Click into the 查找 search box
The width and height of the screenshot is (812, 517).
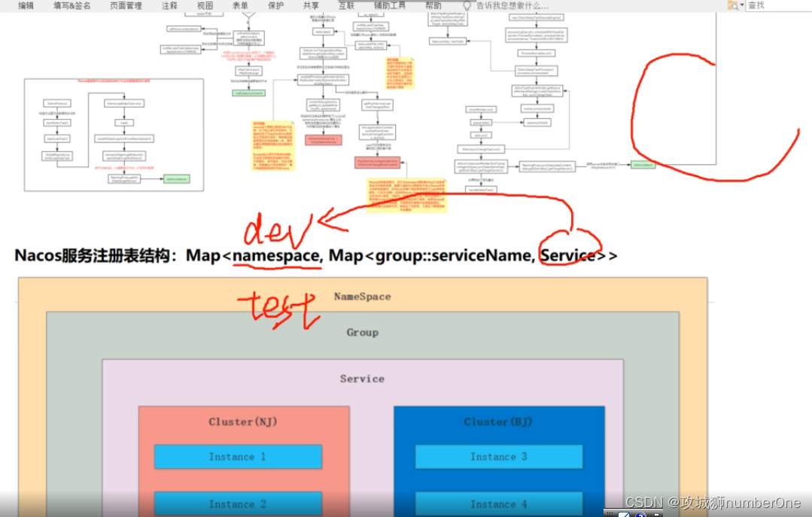point(778,6)
